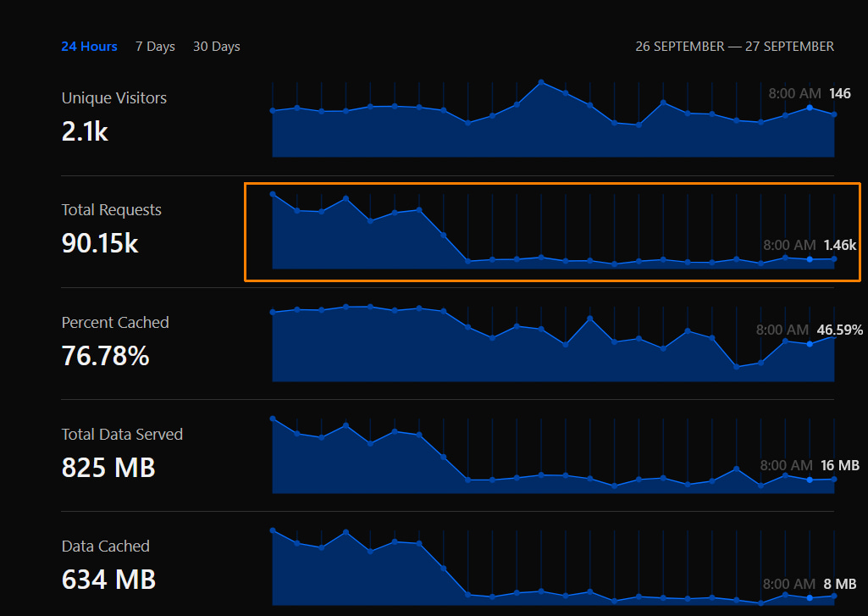Screen dimensions: 868x616
Task: Click the 825 MB data served value
Action: (x=108, y=468)
